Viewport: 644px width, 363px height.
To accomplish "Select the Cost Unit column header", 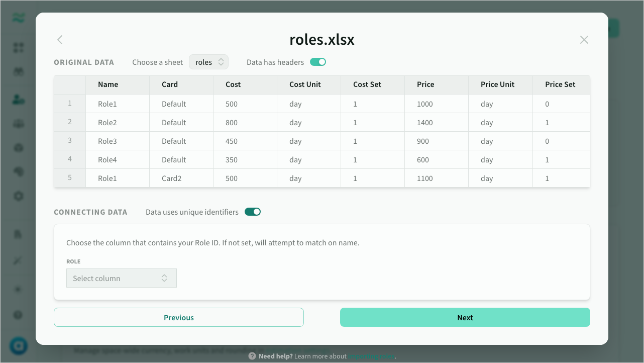I will pos(305,84).
